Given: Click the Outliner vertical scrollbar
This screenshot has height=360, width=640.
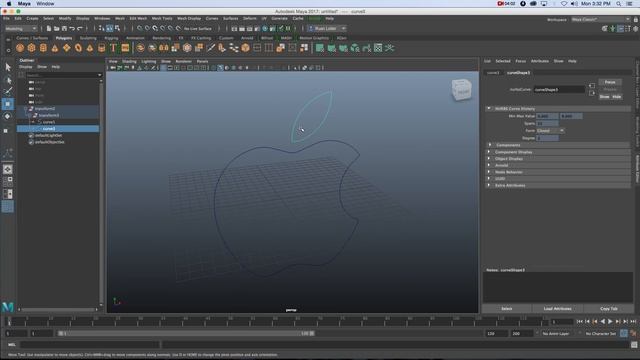Looking at the screenshot, I should pos(101,192).
